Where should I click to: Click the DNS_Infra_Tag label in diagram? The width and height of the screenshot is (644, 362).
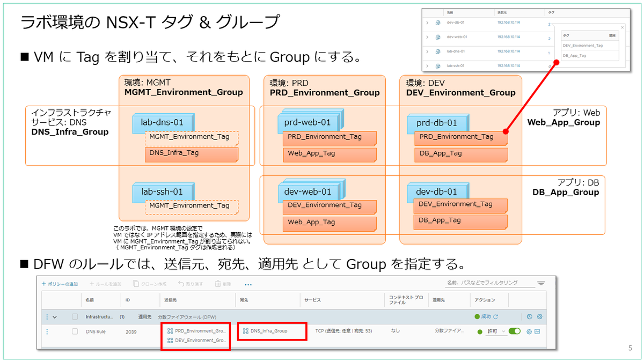pyautogui.click(x=192, y=154)
